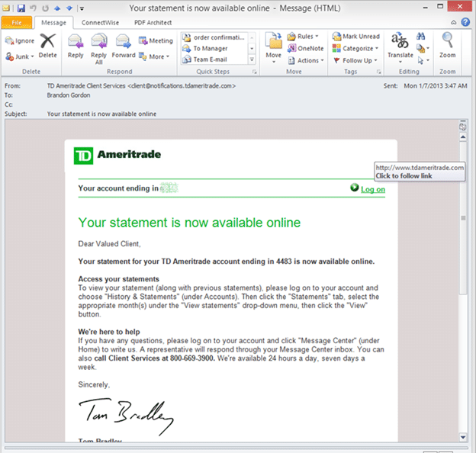The width and height of the screenshot is (476, 453).
Task: Open the Outlook Help icon
Action: 465,22
